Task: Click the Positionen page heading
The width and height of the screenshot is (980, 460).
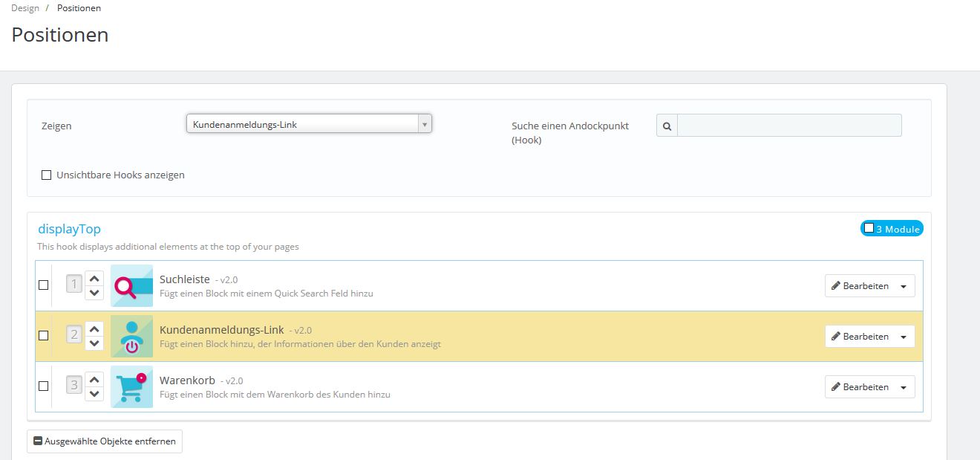Action: 60,35
